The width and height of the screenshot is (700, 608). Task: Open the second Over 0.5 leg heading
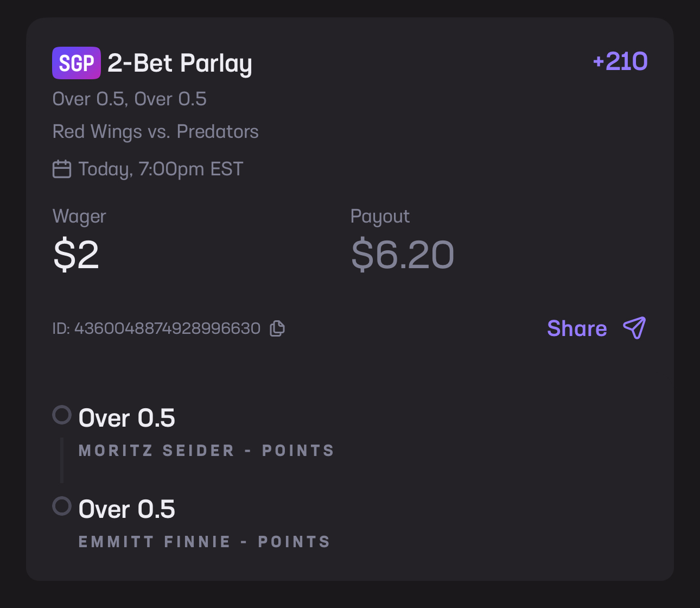tap(127, 509)
